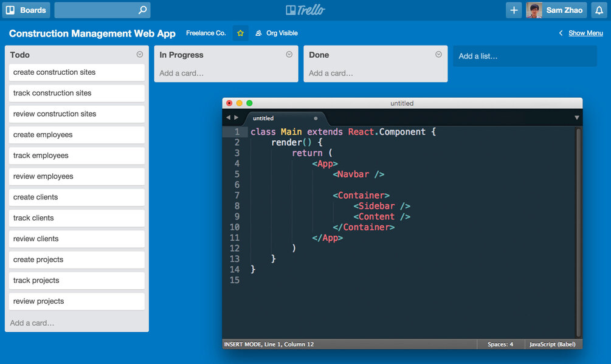Click the chevron next to Show Menu
Image resolution: width=611 pixels, height=364 pixels.
(561, 33)
